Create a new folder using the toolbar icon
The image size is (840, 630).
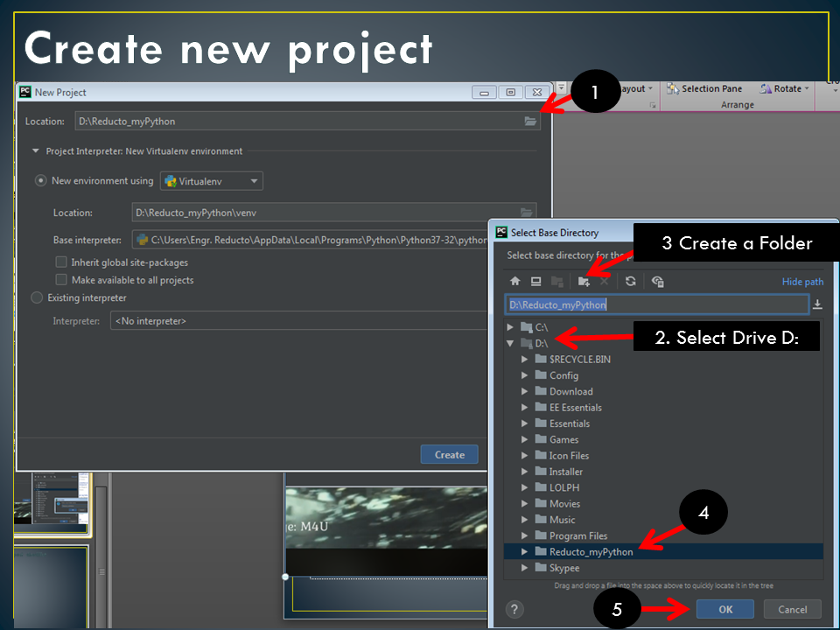(584, 281)
